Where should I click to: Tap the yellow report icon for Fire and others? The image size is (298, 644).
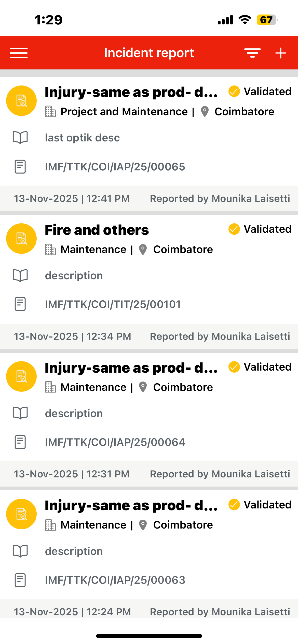pyautogui.click(x=21, y=239)
